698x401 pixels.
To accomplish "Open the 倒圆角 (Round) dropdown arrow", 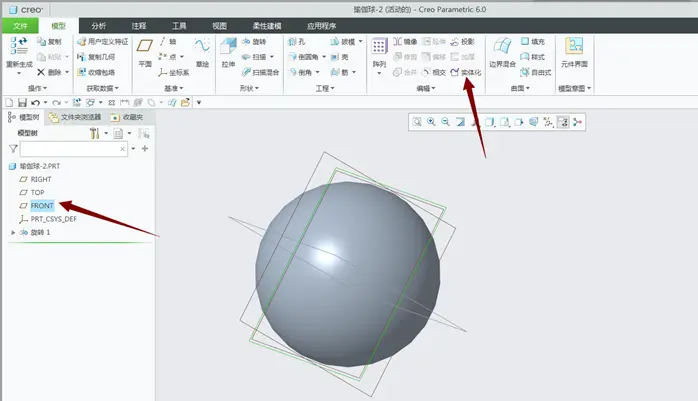I will click(x=324, y=57).
